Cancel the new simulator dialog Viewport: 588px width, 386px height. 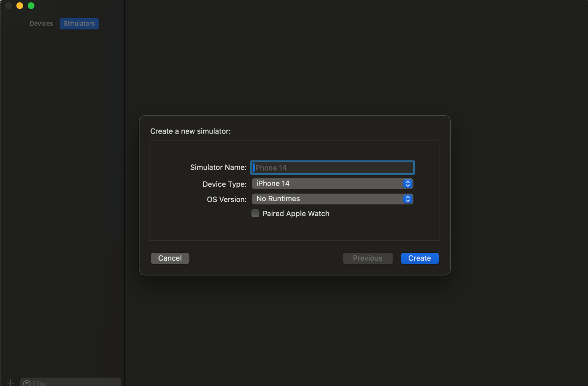point(170,258)
